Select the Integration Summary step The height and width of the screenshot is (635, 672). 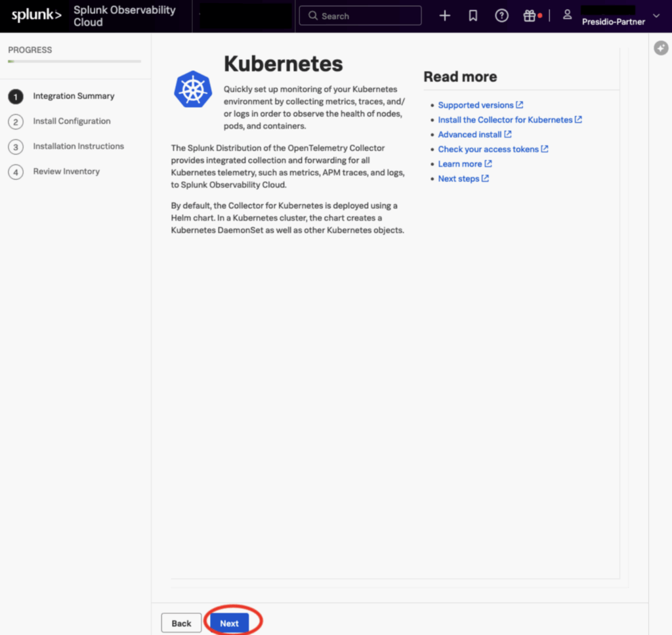pos(73,96)
